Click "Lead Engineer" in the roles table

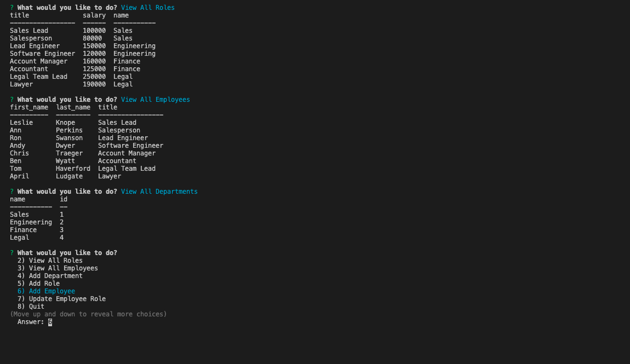coord(35,46)
